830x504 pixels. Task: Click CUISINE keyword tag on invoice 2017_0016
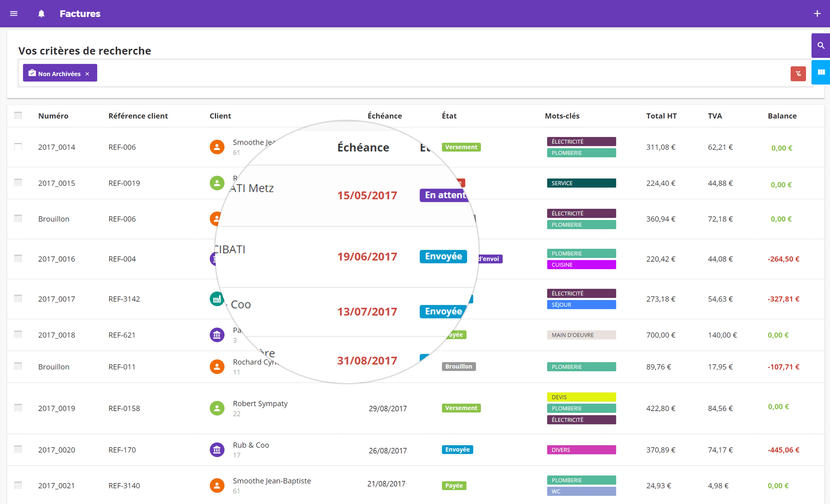tap(581, 265)
